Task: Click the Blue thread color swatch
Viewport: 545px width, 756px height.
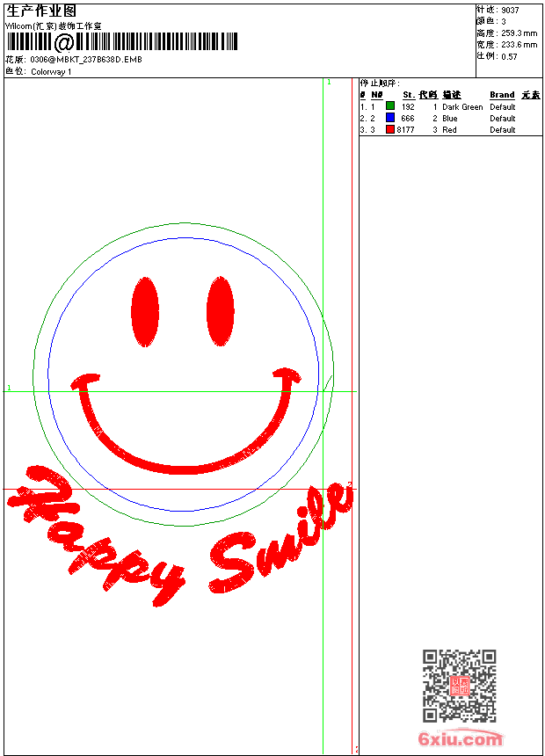Action: (390, 118)
